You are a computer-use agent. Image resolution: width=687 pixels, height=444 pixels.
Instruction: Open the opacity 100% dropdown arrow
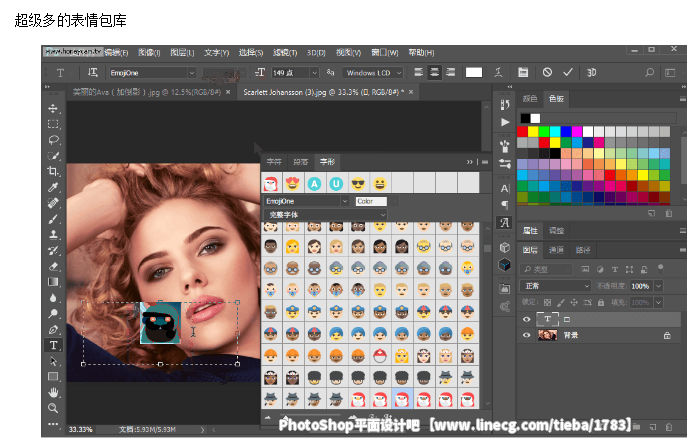pyautogui.click(x=659, y=286)
